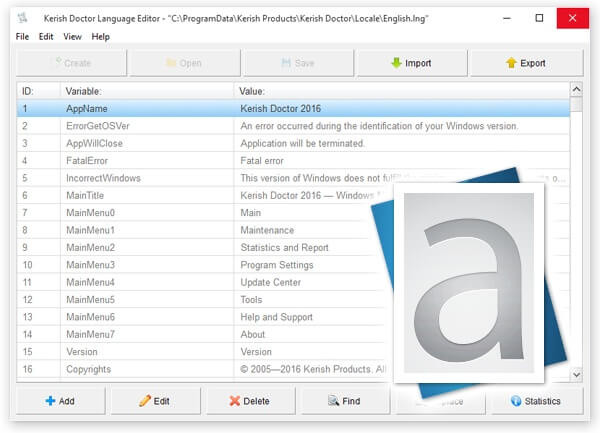Click the 'About' value cell

point(253,334)
